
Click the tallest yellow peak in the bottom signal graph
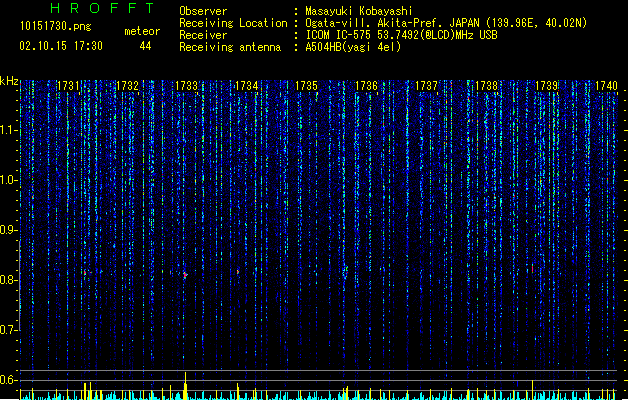point(185,386)
